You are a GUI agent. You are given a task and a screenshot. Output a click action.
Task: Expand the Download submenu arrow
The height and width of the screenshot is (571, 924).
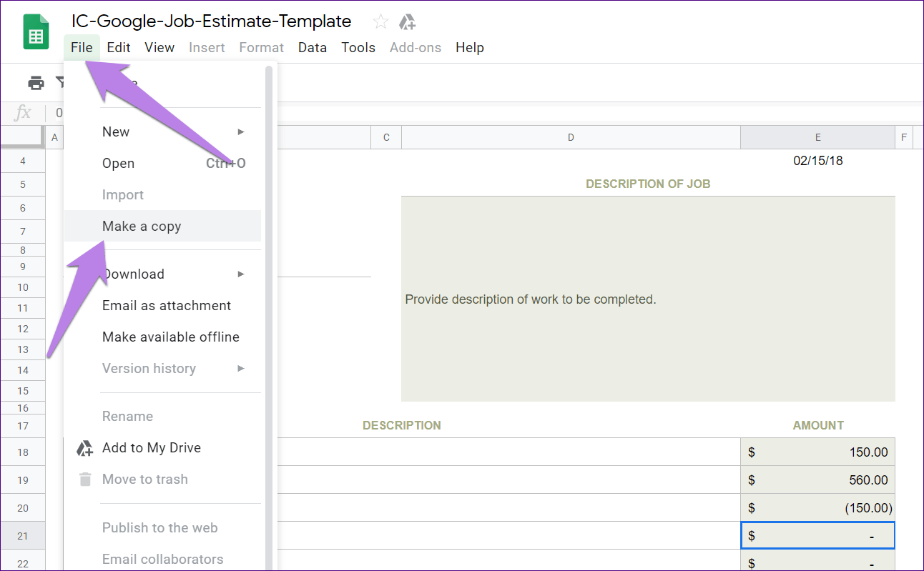[241, 274]
